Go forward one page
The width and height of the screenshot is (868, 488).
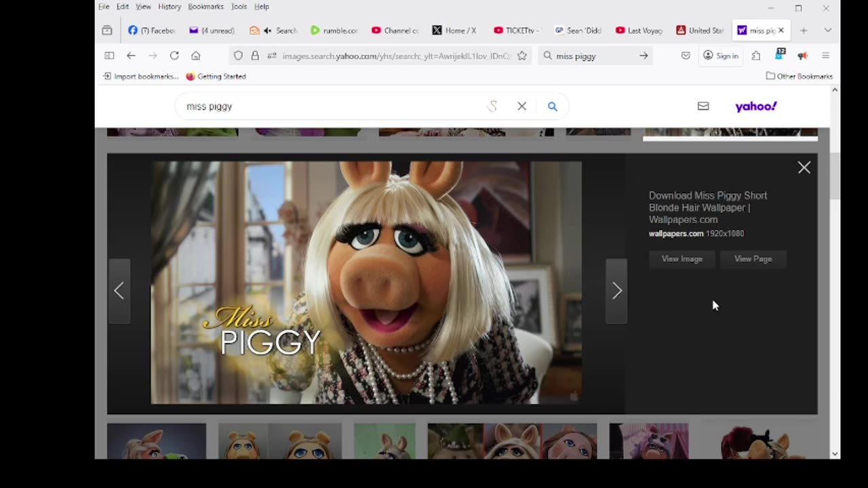[x=153, y=56]
